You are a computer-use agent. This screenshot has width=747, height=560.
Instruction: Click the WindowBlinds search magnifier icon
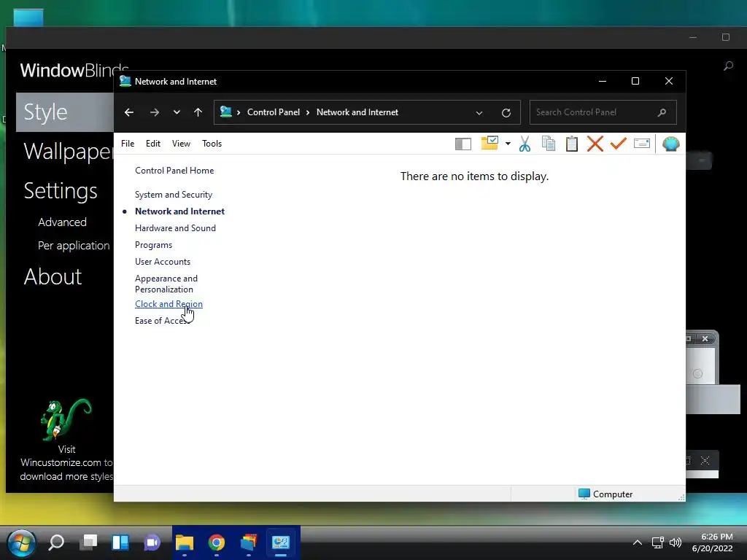click(728, 66)
